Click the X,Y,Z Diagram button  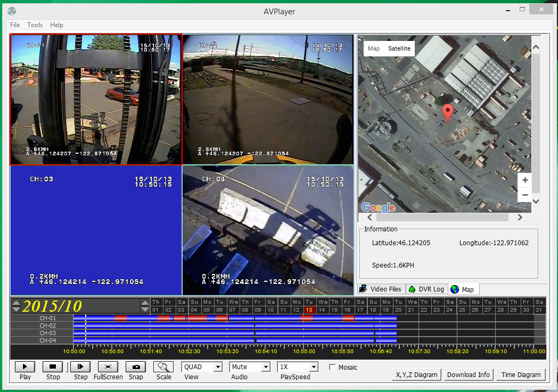[x=416, y=374]
